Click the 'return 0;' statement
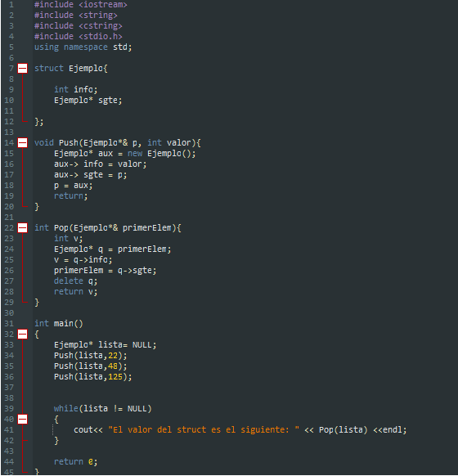Screen dimensions: 458x476 coord(75,462)
